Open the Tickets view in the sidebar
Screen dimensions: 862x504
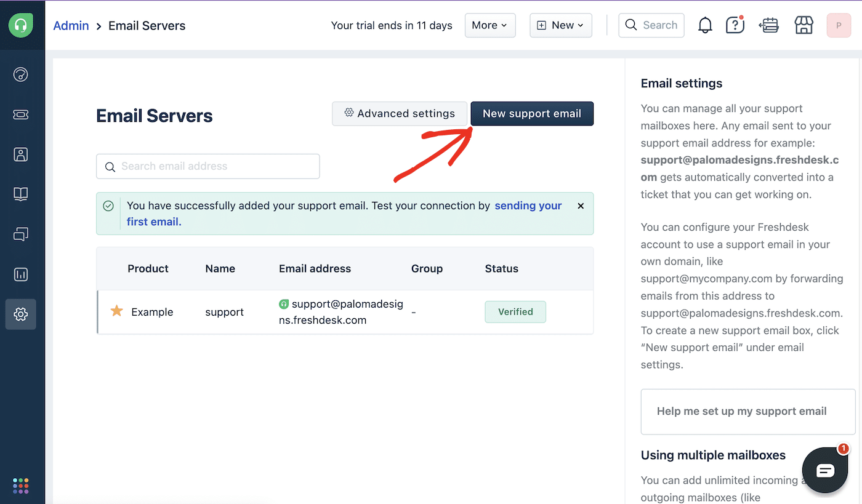[x=20, y=114]
